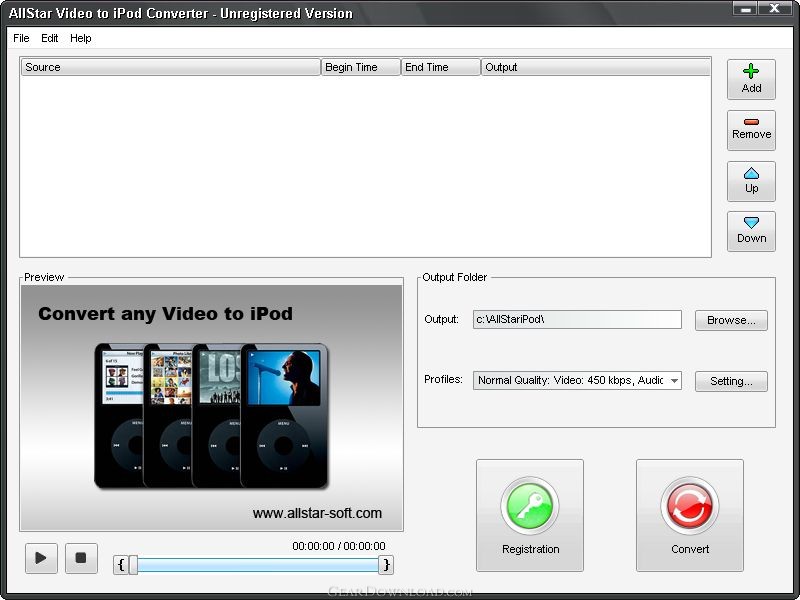Click the red minus Remove button
Image resolution: width=800 pixels, height=600 pixels.
tap(751, 130)
